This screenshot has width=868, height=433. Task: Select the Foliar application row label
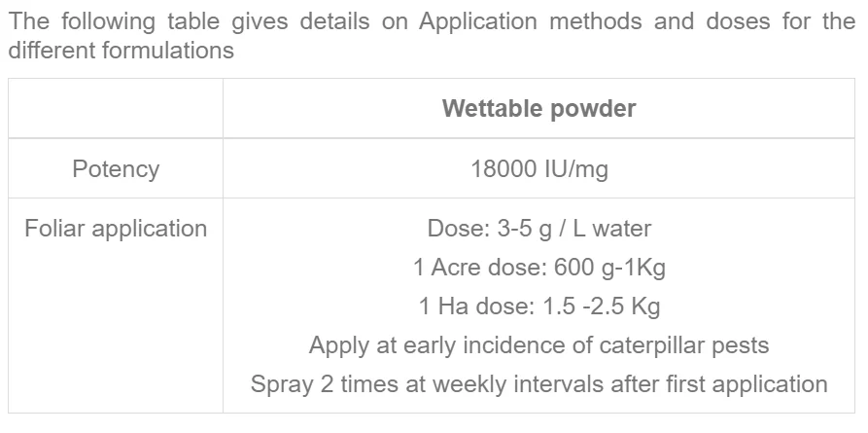[x=116, y=229]
